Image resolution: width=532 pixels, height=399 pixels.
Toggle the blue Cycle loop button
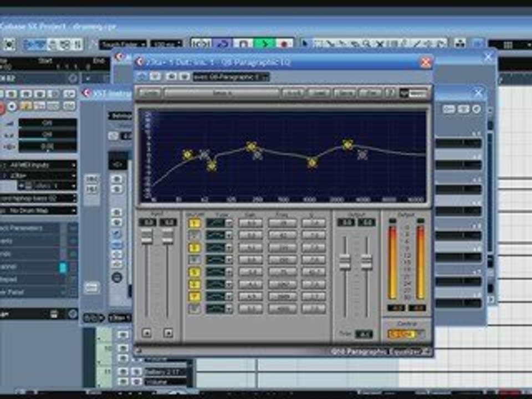coord(223,44)
